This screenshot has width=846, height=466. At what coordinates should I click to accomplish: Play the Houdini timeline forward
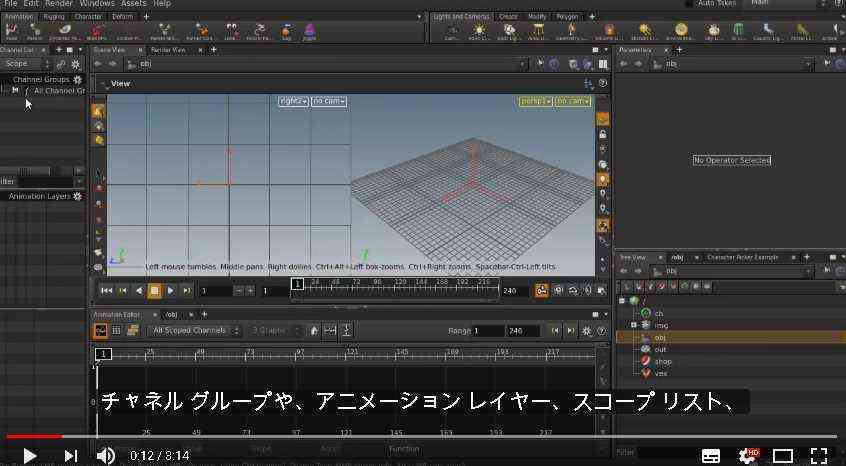pyautogui.click(x=170, y=291)
